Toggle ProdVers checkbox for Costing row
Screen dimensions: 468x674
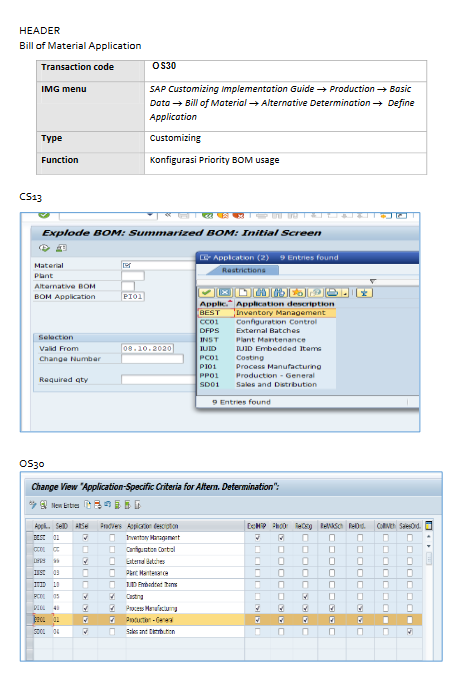(x=112, y=596)
